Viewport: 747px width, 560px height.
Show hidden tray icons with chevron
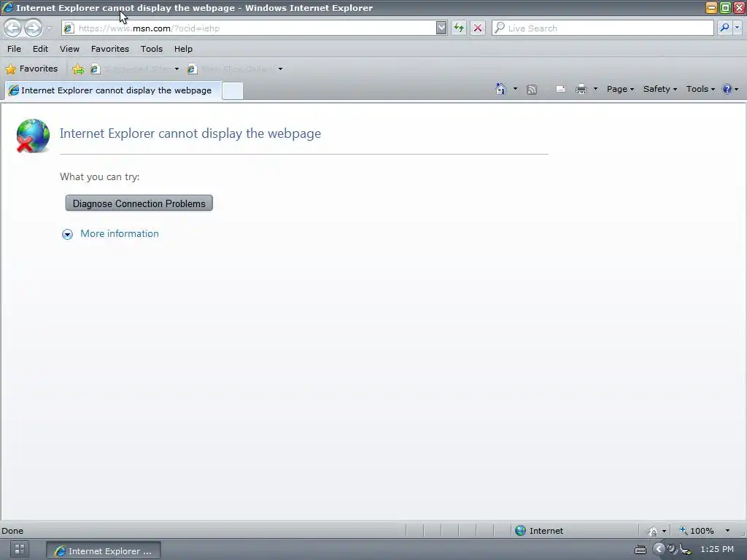pyautogui.click(x=659, y=549)
